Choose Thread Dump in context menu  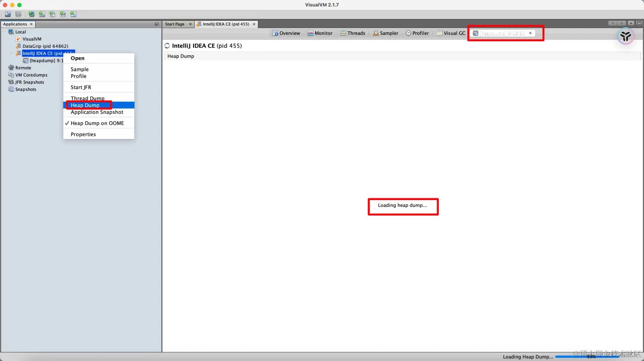tap(99, 98)
